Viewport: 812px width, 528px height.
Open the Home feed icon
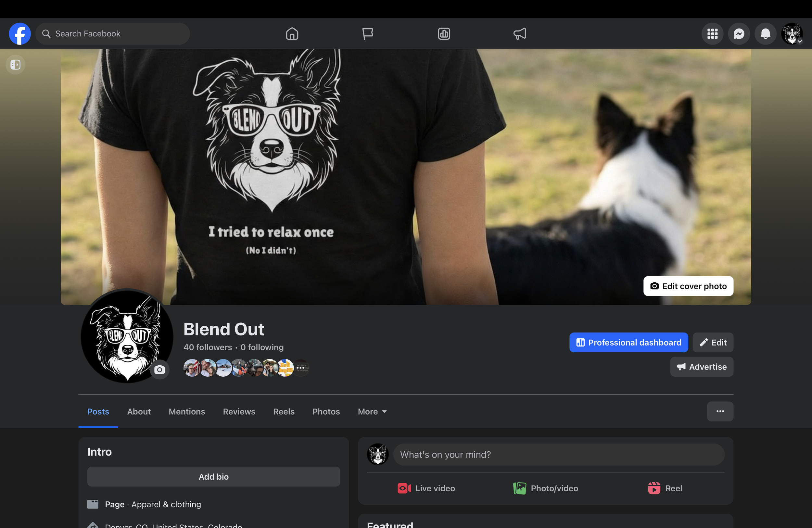point(292,34)
